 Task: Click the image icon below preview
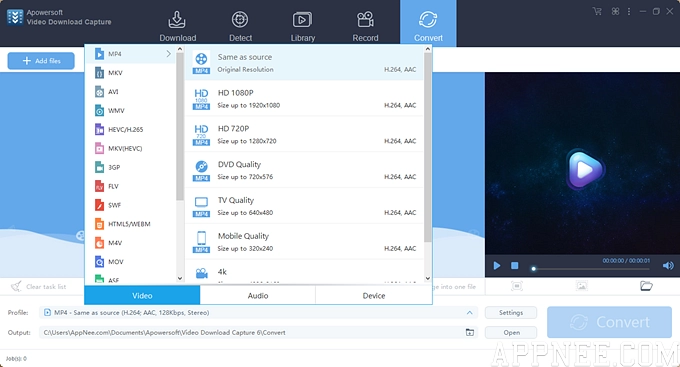point(581,286)
